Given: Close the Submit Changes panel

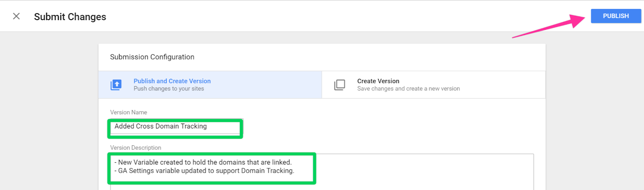Looking at the screenshot, I should click(16, 16).
